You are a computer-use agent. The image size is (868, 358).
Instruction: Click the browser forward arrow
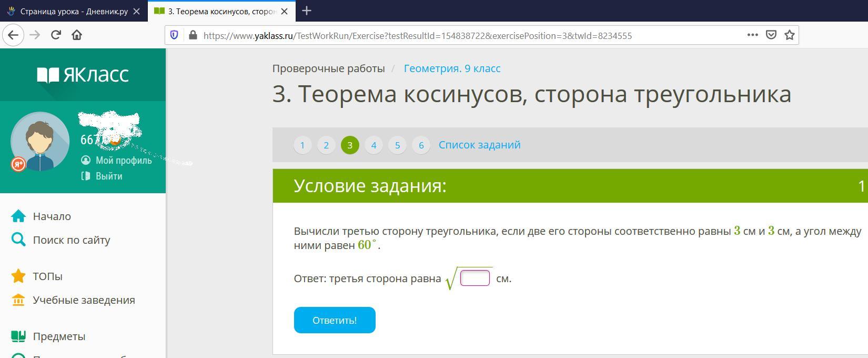(x=35, y=35)
